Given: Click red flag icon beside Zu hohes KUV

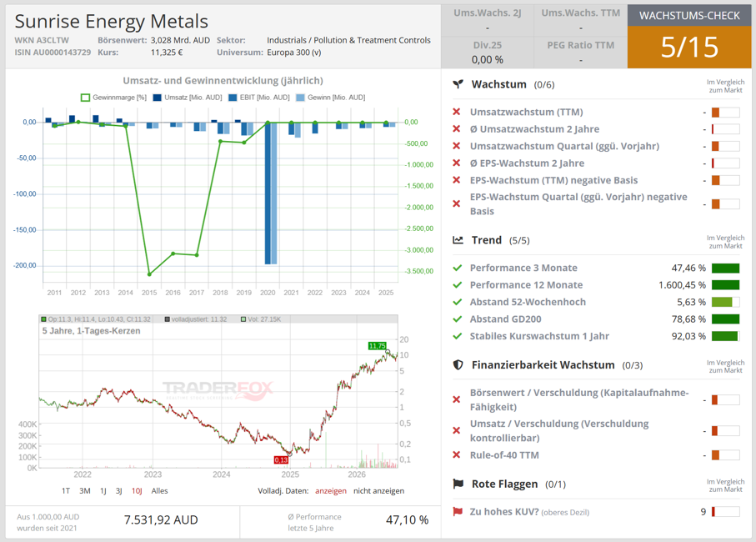Looking at the screenshot, I should 458,512.
